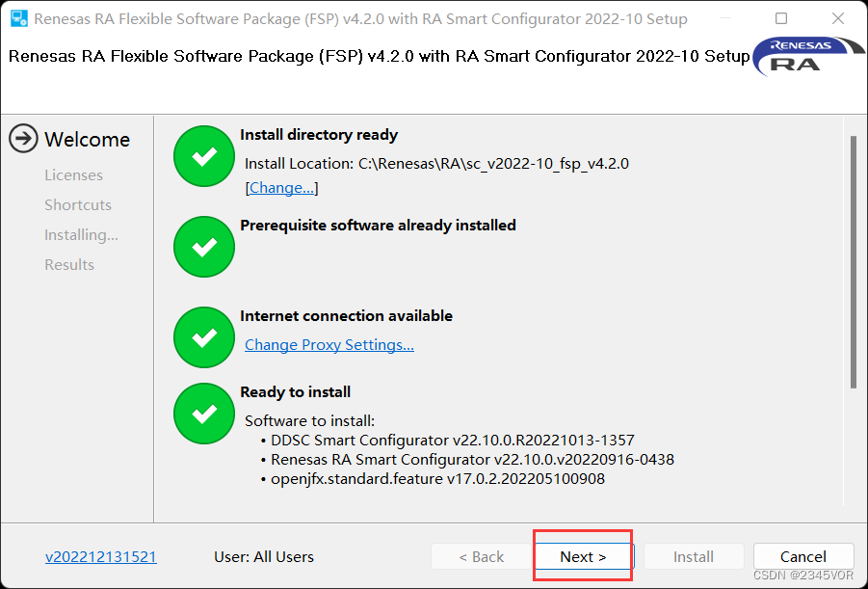Select the Results step in sidebar

(x=68, y=264)
